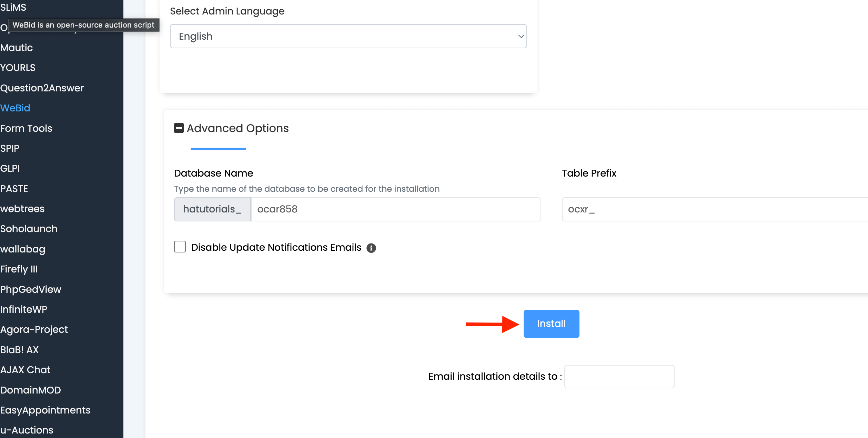
Task: Focus the Database Name field with ocar858
Action: point(396,209)
